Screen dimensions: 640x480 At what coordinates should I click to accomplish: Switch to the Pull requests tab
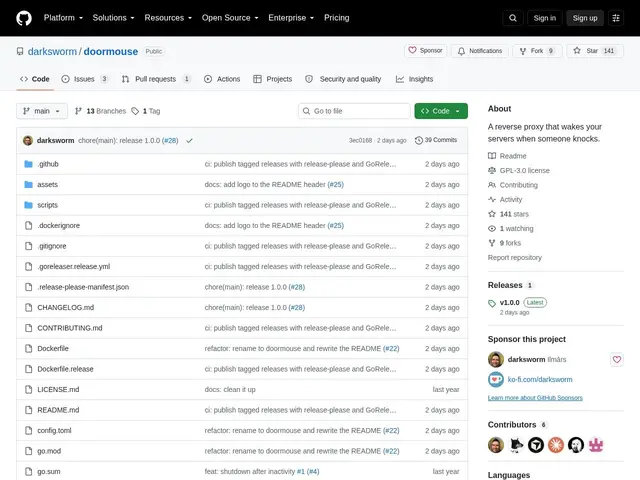(x=156, y=79)
